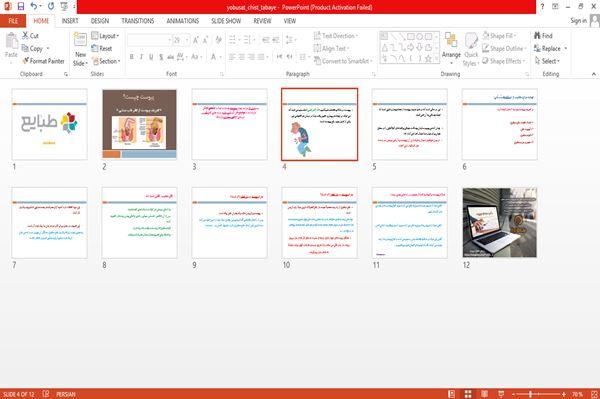Toggle Bold formatting
The image size is (600, 399).
pyautogui.click(x=132, y=57)
